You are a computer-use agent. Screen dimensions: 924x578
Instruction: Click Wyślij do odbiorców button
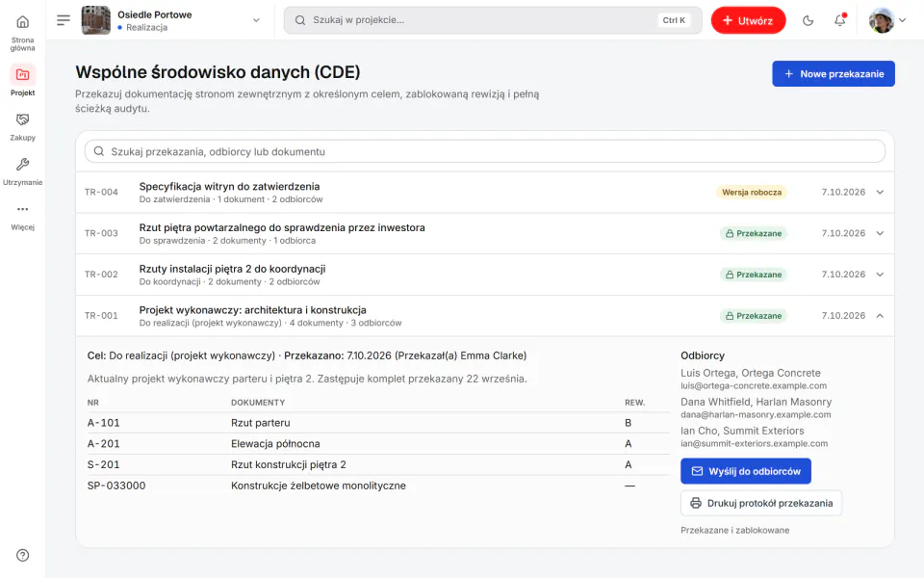click(745, 471)
